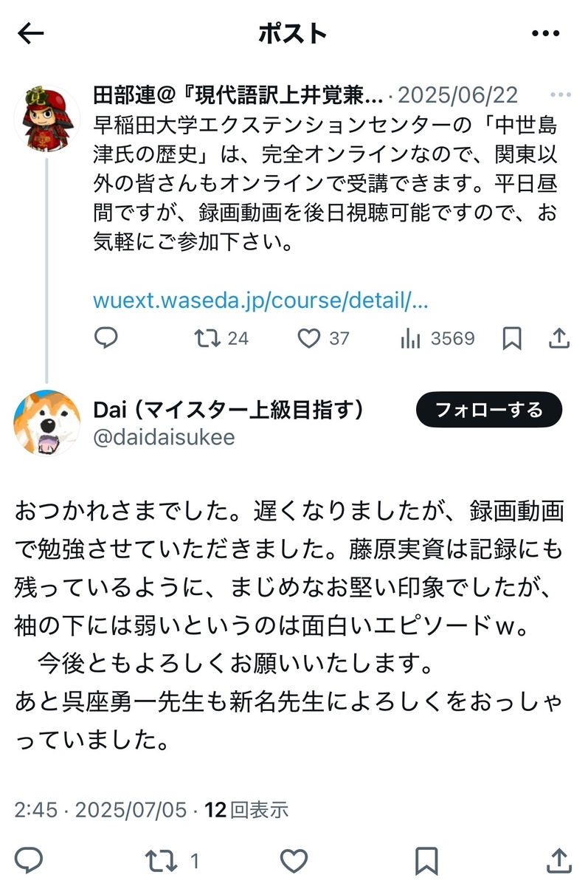Like 田部連's post with 37 likes
This screenshot has width=588, height=886.
pos(322,338)
